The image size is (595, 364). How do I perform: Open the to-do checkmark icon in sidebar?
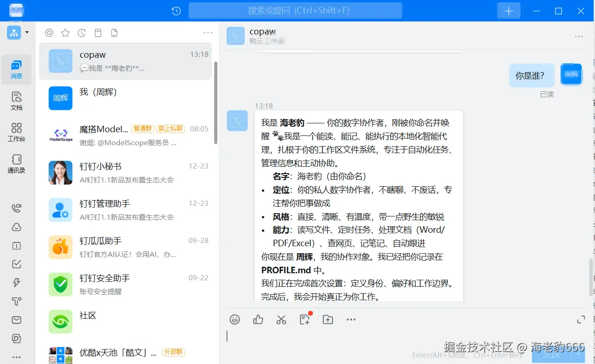tap(16, 264)
